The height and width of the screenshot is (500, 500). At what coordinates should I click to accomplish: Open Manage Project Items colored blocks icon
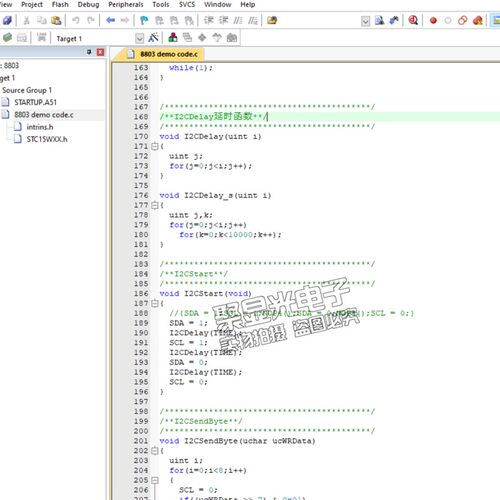pos(173,37)
